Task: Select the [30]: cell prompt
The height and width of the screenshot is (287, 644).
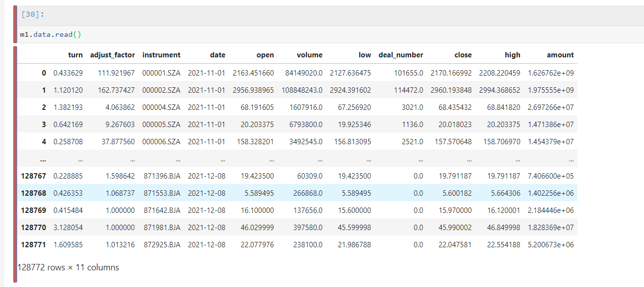Action: (33, 14)
